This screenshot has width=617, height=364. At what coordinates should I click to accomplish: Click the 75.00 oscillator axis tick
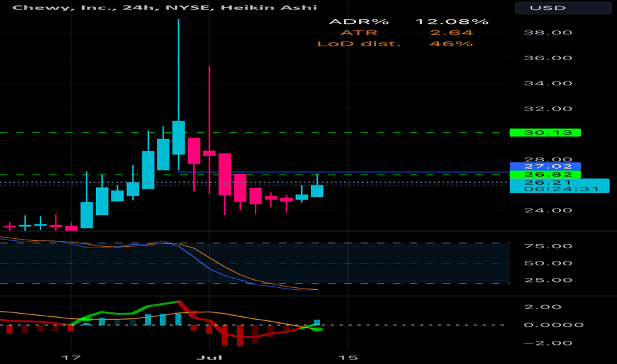tap(548, 246)
